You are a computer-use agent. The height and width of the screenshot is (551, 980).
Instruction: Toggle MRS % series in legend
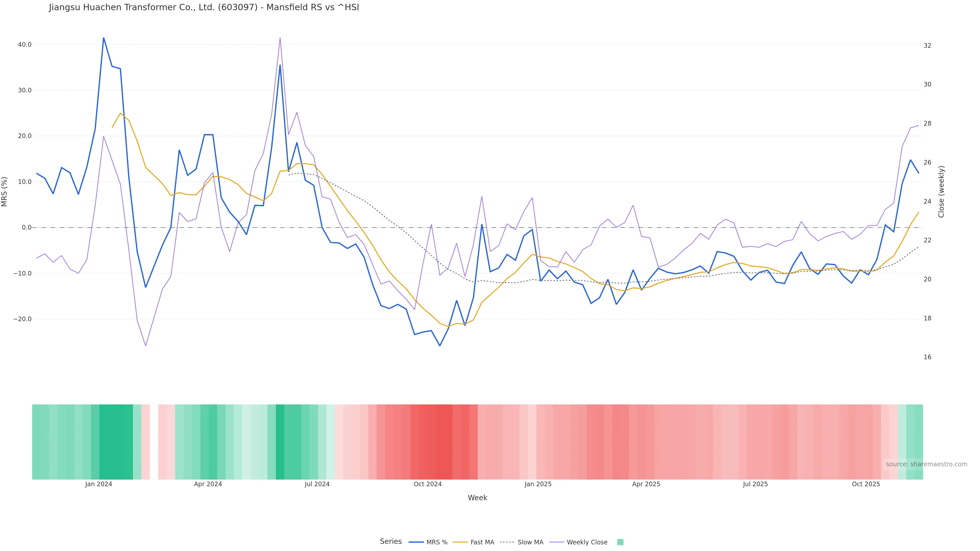pos(436,542)
